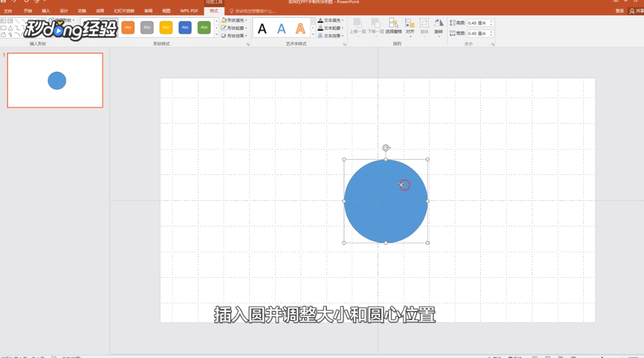Switch to the 插入 (Insert) ribbon tab
The height and width of the screenshot is (358, 644).
(46, 11)
